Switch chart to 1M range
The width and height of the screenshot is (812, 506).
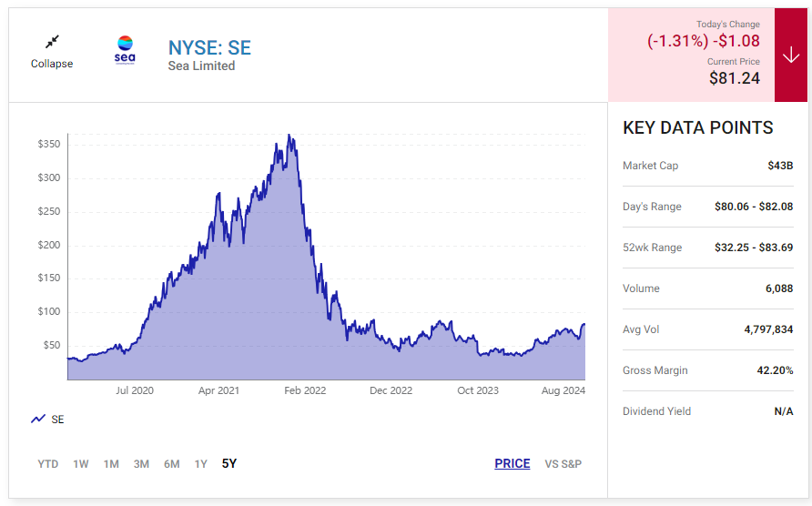(x=111, y=464)
